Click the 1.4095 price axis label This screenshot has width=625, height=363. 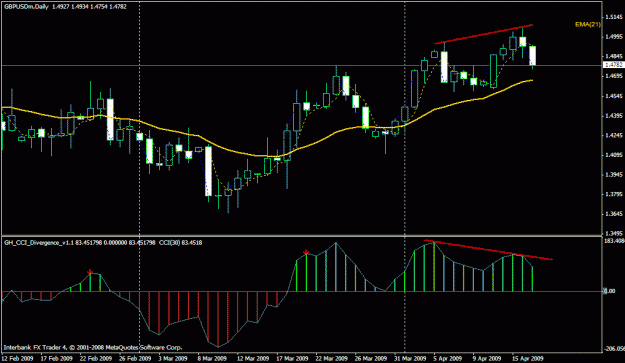(x=614, y=155)
